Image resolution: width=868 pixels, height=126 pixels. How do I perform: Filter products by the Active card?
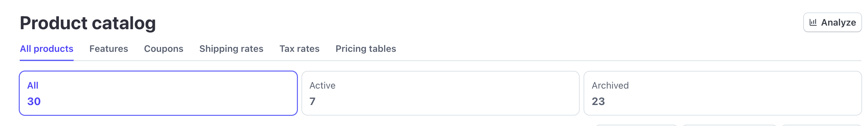[x=440, y=93]
